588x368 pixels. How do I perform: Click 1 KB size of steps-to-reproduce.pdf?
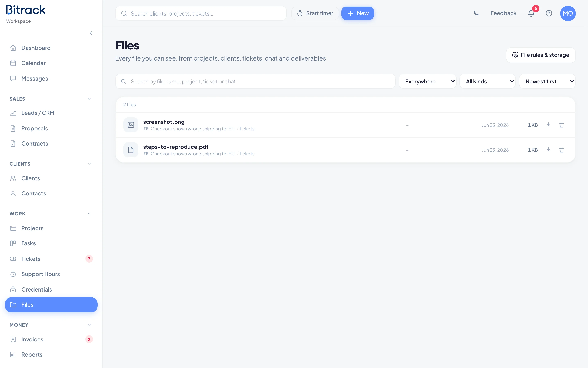[533, 150]
